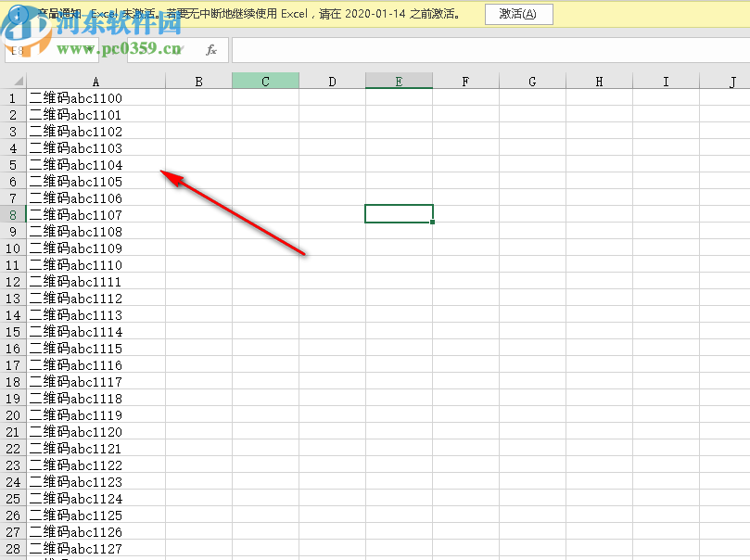Click cell containing 二维码abc1108
750x560 pixels.
point(96,232)
